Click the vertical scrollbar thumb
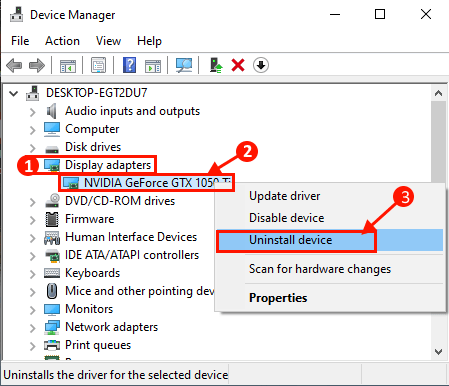 (x=438, y=142)
